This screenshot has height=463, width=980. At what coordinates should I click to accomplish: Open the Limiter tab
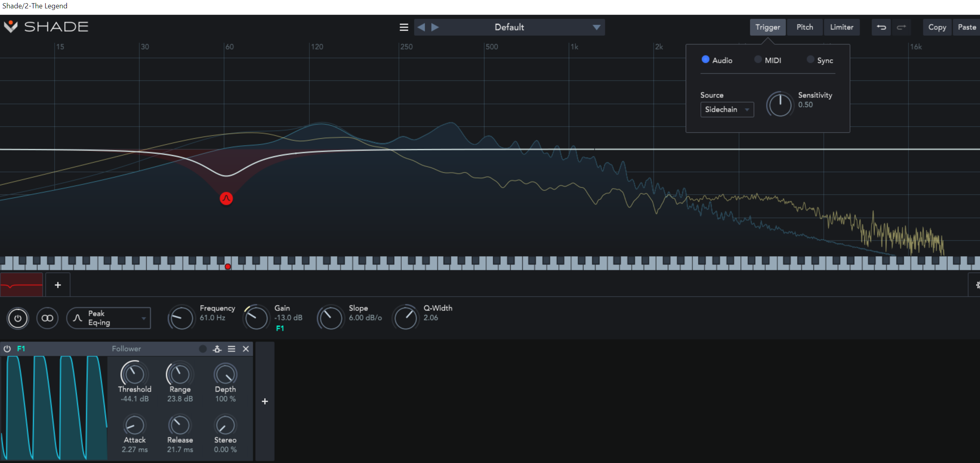pos(842,27)
